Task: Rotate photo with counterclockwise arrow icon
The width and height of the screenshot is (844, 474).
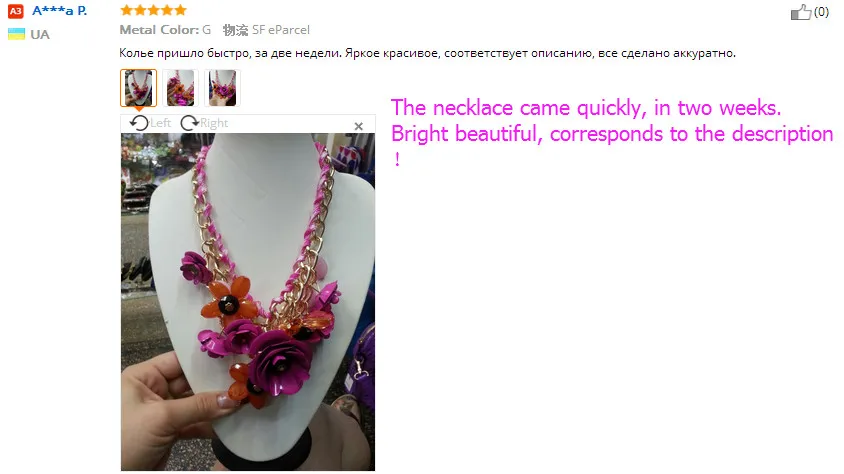Action: coord(139,123)
